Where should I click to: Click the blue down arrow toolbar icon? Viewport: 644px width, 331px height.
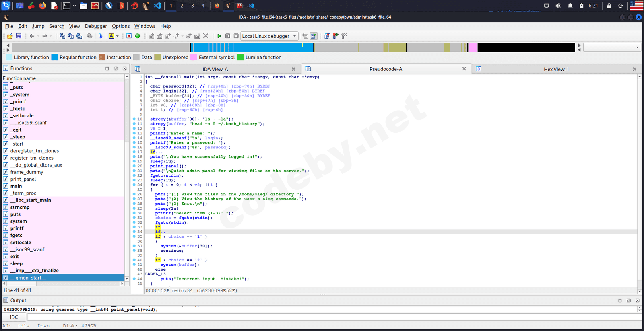click(101, 36)
